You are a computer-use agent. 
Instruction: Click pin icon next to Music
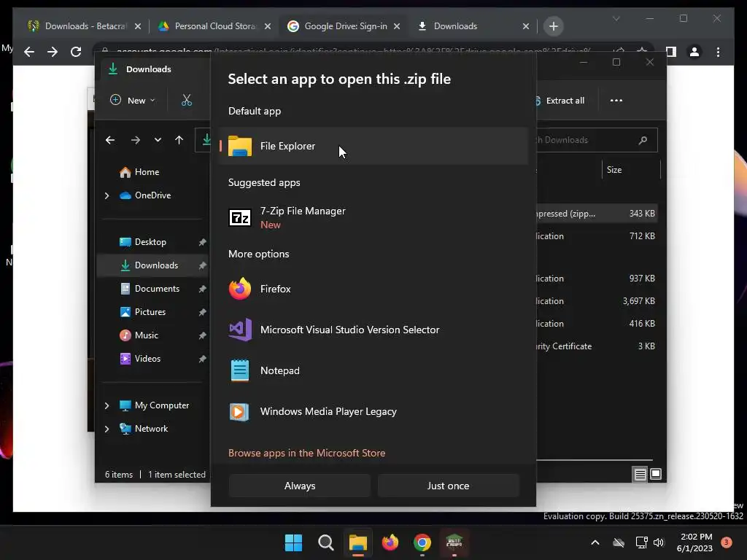pyautogui.click(x=202, y=335)
